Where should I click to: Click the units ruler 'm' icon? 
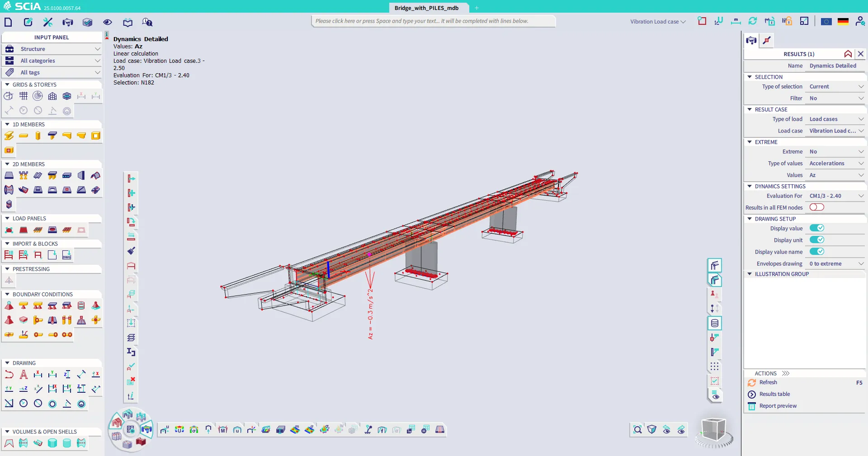(x=736, y=21)
